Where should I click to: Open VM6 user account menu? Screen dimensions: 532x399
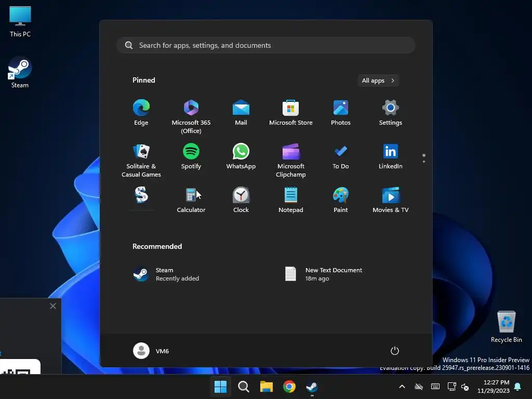151,351
